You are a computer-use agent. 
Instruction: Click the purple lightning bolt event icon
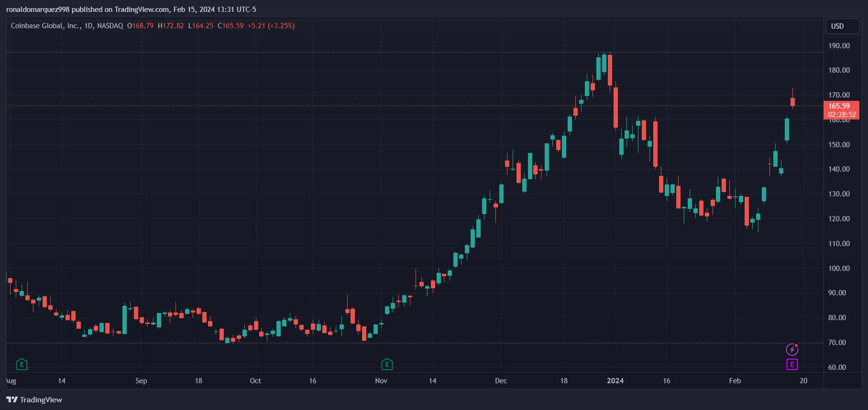click(x=792, y=349)
